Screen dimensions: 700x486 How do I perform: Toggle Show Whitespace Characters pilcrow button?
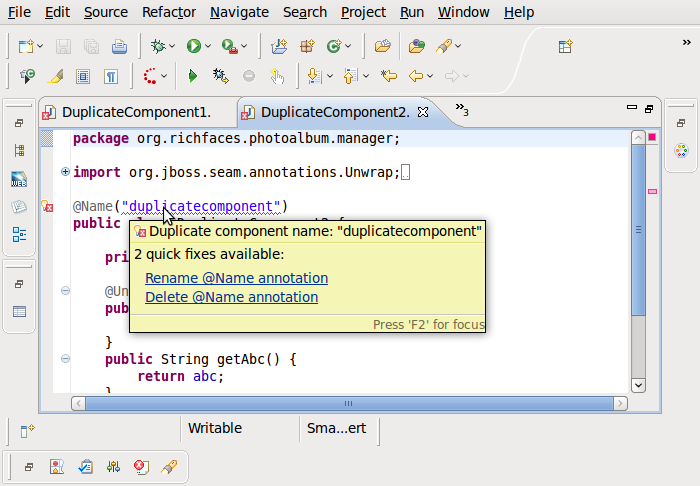click(111, 76)
